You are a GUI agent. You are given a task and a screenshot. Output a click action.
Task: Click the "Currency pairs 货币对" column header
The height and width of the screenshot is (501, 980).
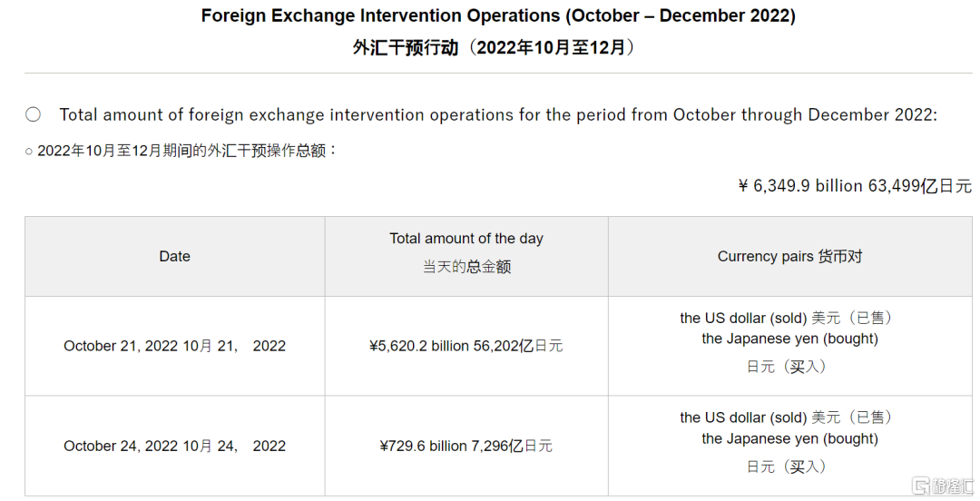pyautogui.click(x=789, y=257)
